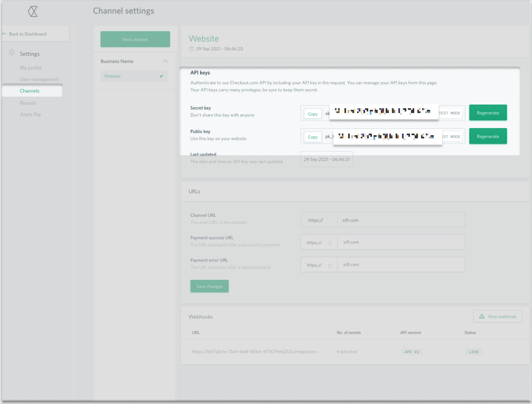Click the TEST MODE indicator on the public key
The height and width of the screenshot is (404, 532).
pos(450,136)
